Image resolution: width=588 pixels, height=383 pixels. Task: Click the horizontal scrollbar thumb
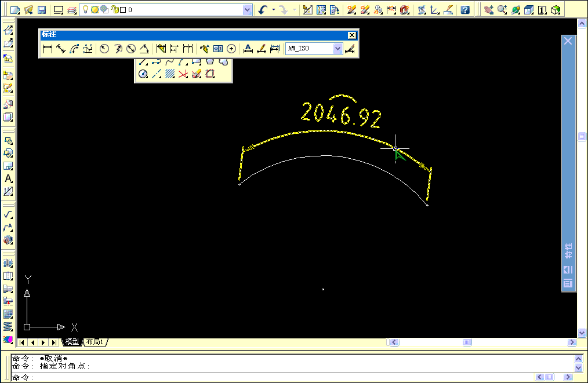(x=467, y=342)
